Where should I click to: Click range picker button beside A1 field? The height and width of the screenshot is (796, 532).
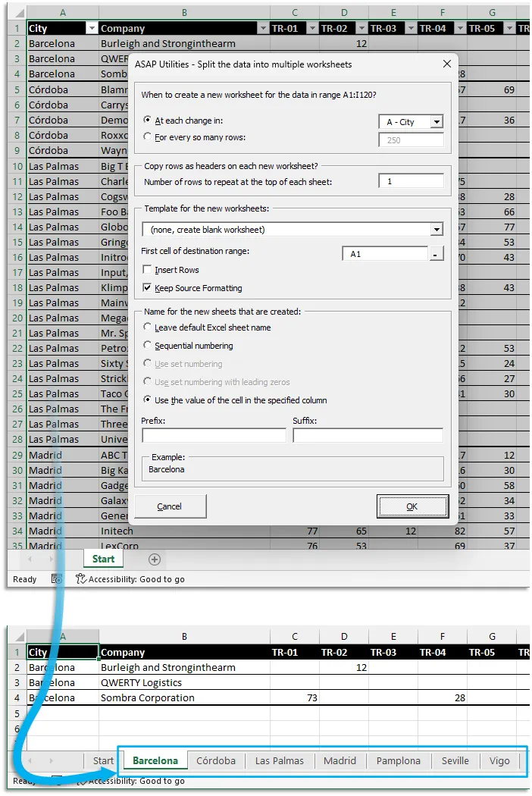pyautogui.click(x=436, y=254)
